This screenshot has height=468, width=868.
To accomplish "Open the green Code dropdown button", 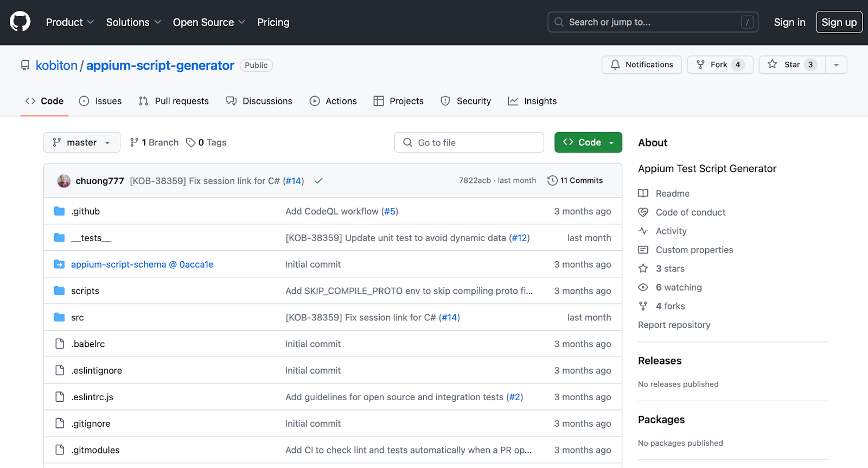I will coord(588,142).
